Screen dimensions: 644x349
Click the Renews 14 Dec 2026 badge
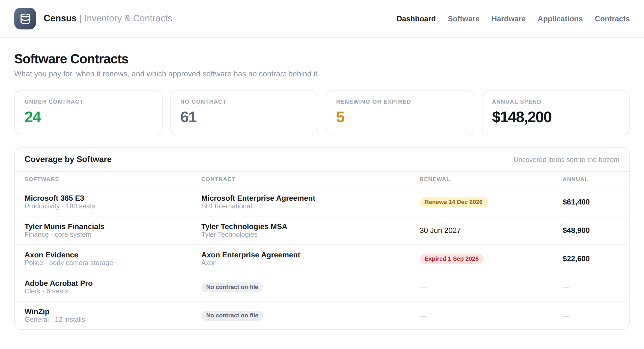pyautogui.click(x=453, y=202)
